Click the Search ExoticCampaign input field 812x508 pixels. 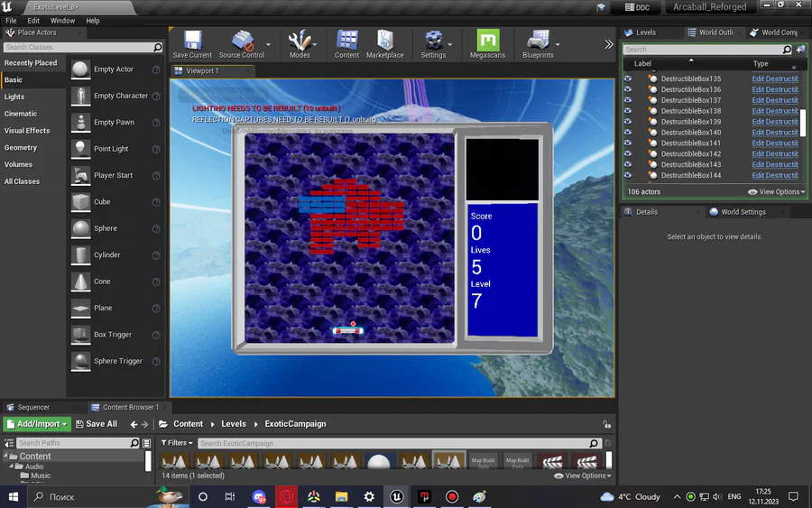(x=400, y=443)
